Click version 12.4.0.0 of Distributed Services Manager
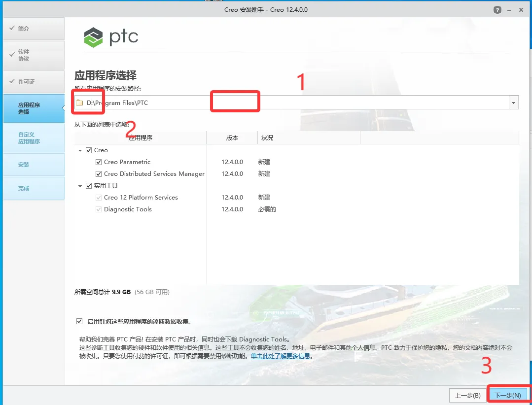The image size is (532, 405). point(232,174)
